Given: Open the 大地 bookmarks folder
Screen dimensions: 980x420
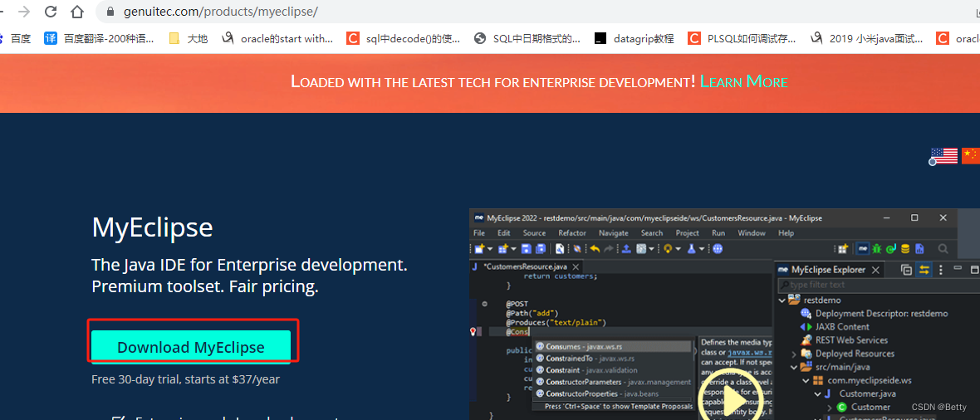Looking at the screenshot, I should click(x=189, y=39).
